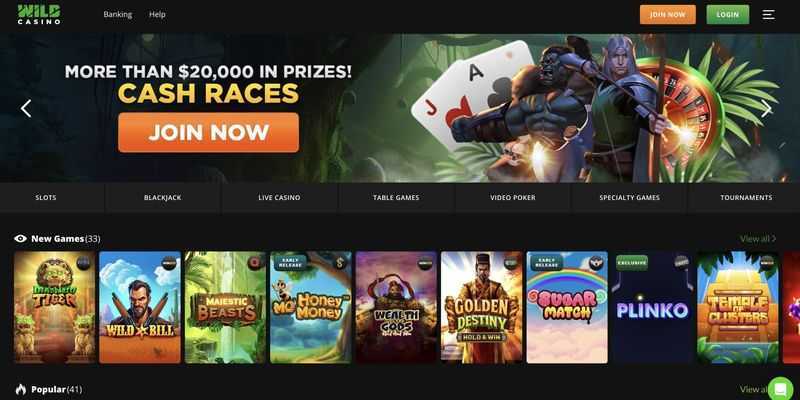Image resolution: width=800 pixels, height=400 pixels.
Task: Open the hamburger menu icon
Action: [768, 15]
